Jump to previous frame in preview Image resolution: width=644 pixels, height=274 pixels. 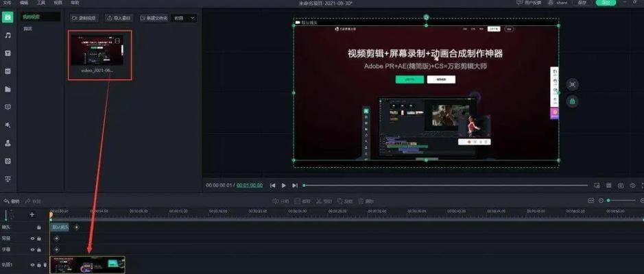pos(272,186)
